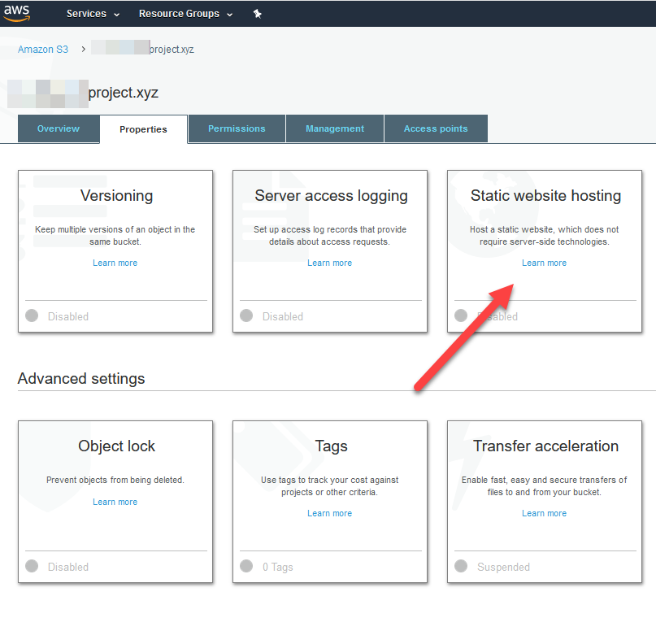
Task: Open the Tags card
Action: click(330, 502)
